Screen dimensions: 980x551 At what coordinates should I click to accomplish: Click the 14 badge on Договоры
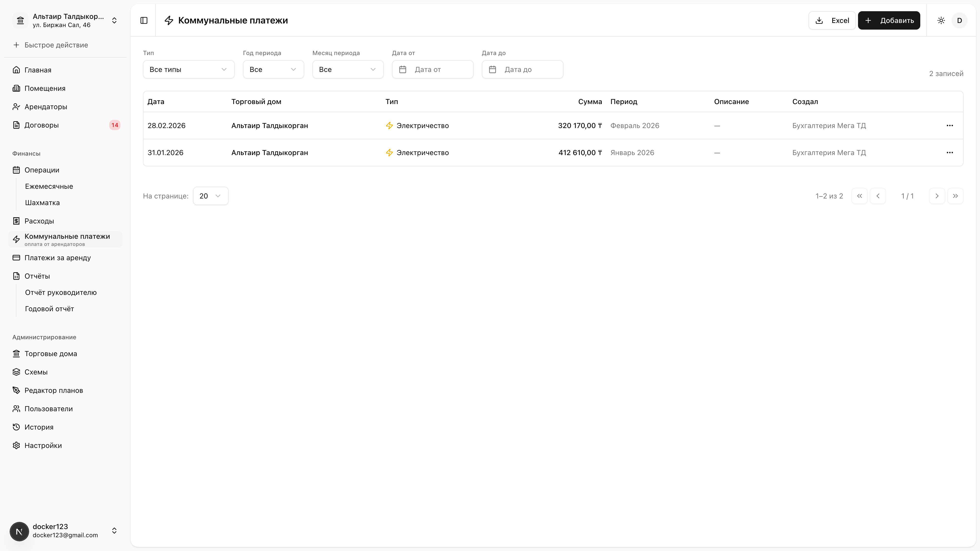pyautogui.click(x=115, y=125)
